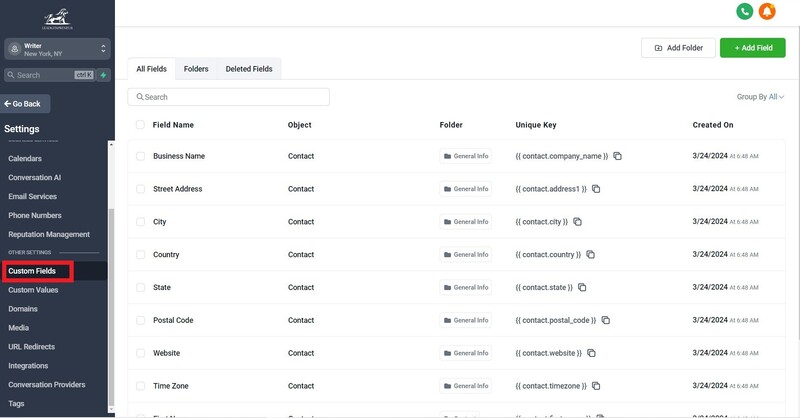Open Integrations settings
The image size is (800, 418).
pos(28,365)
